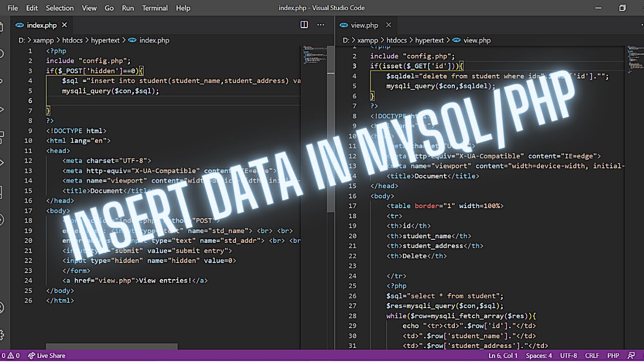
Task: Expand xampp breadcrumb in view.php editor
Action: pos(367,40)
